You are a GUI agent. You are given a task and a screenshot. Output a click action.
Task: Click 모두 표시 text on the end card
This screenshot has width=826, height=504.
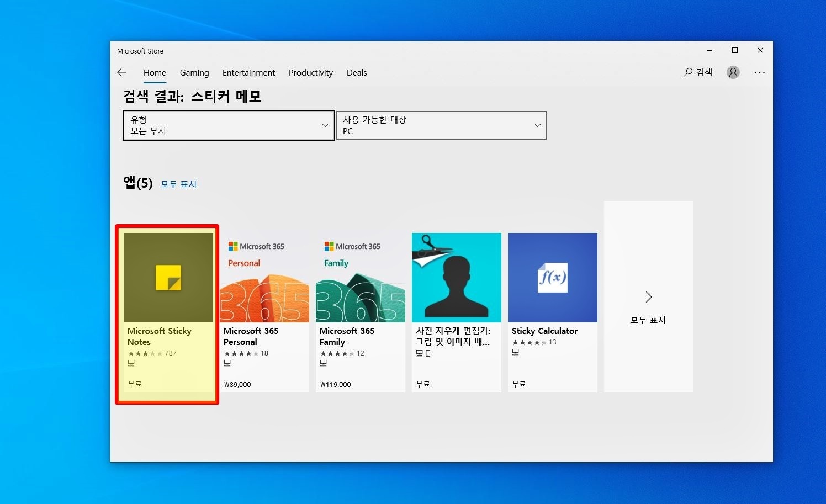[648, 320]
